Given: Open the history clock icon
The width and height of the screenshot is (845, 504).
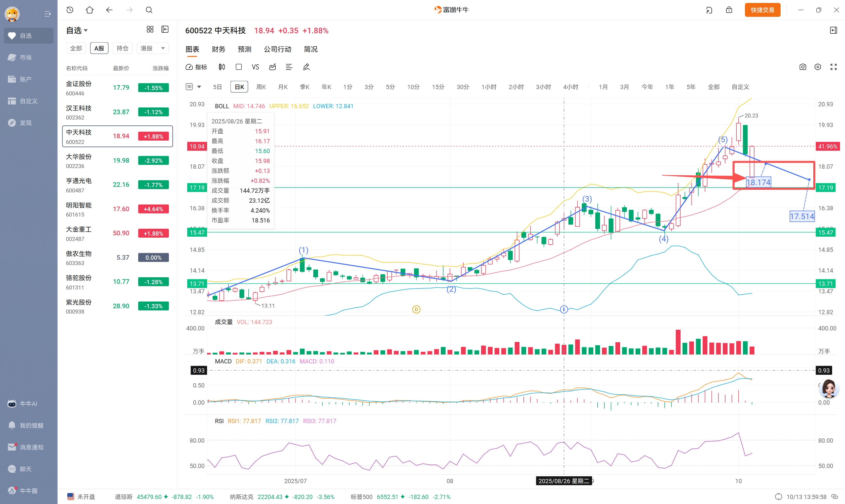Looking at the screenshot, I should tap(70, 10).
